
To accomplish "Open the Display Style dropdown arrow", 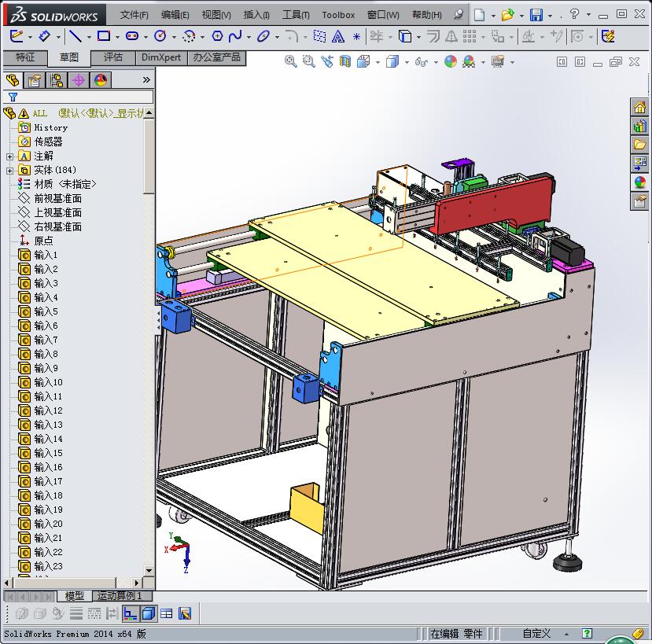I will point(407,63).
